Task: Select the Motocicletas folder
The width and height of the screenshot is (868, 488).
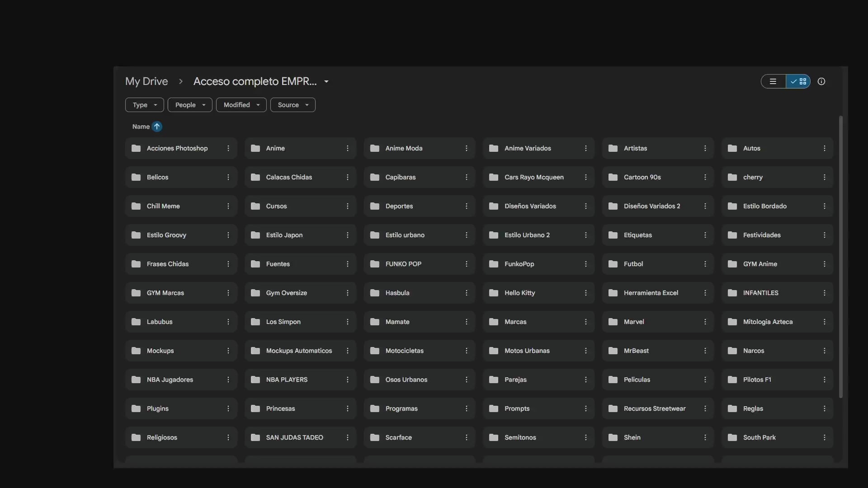Action: pos(419,351)
